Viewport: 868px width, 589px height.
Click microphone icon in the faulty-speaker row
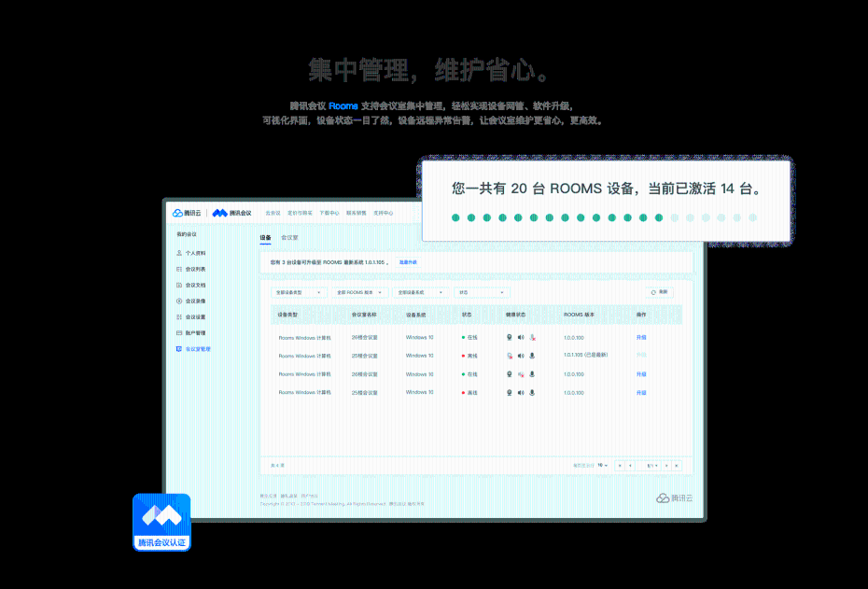pyautogui.click(x=532, y=374)
